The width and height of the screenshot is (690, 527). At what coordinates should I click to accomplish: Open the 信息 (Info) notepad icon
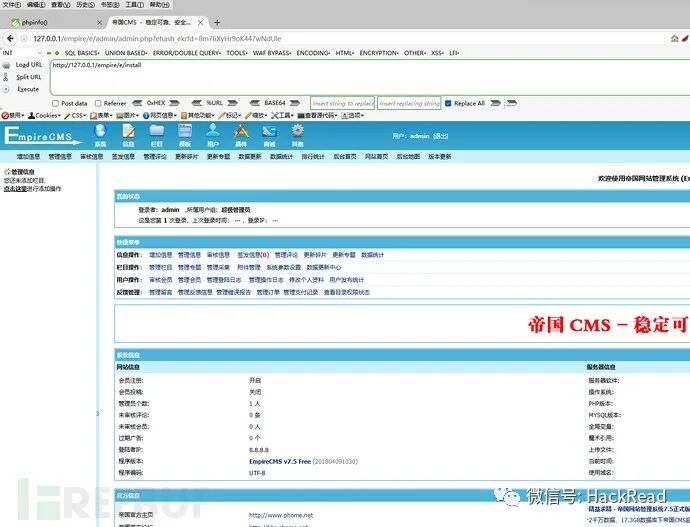pos(128,135)
